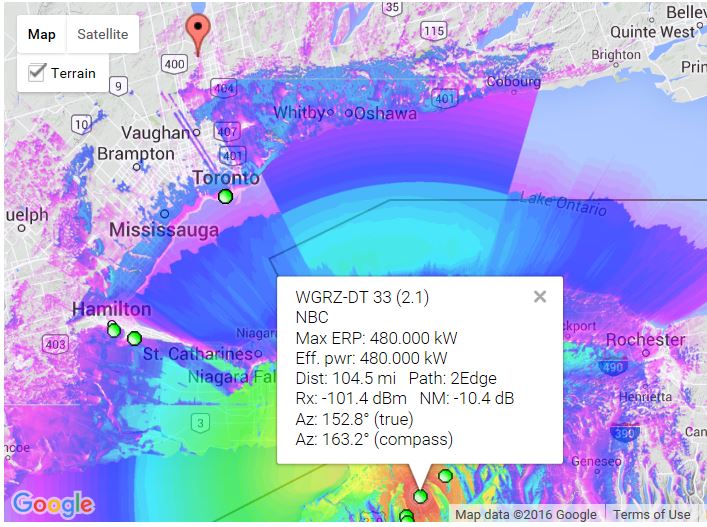Click the Map data ©2016 Google text
This screenshot has width=707, height=527.
pyautogui.click(x=526, y=515)
